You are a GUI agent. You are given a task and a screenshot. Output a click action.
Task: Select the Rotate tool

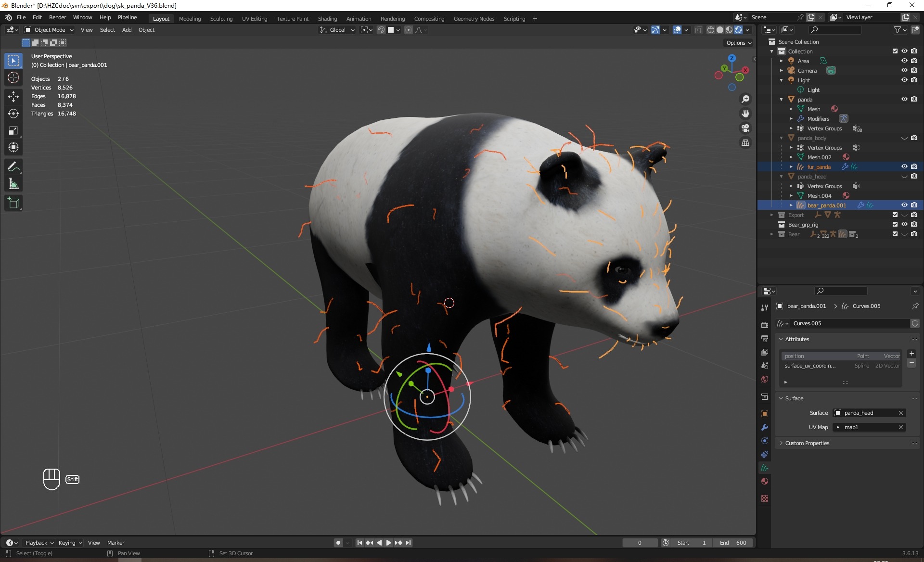tap(13, 114)
